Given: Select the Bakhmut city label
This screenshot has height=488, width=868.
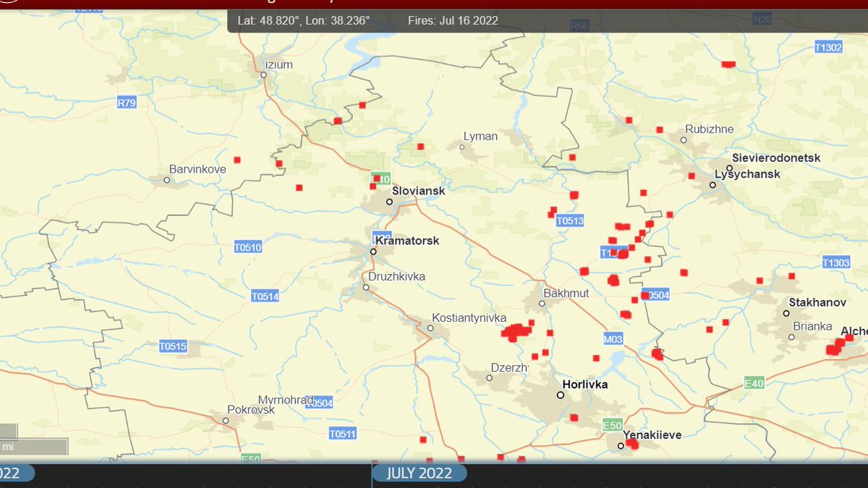Looking at the screenshot, I should coord(566,293).
